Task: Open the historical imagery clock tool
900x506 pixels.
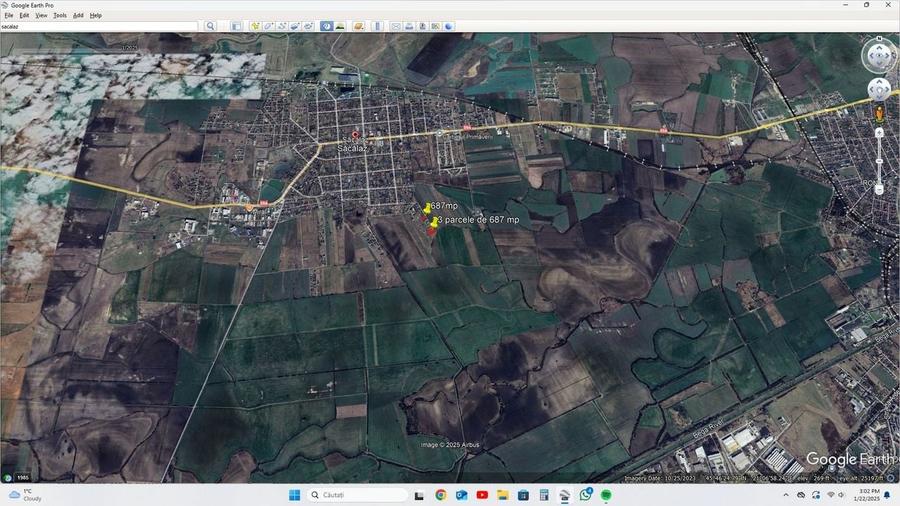Action: pyautogui.click(x=327, y=26)
